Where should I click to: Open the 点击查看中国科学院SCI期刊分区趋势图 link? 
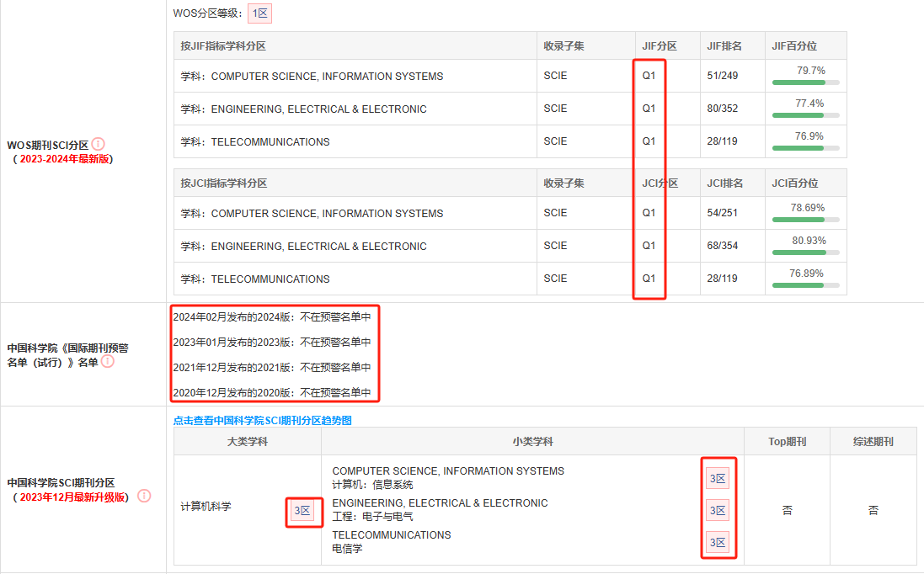coord(262,420)
